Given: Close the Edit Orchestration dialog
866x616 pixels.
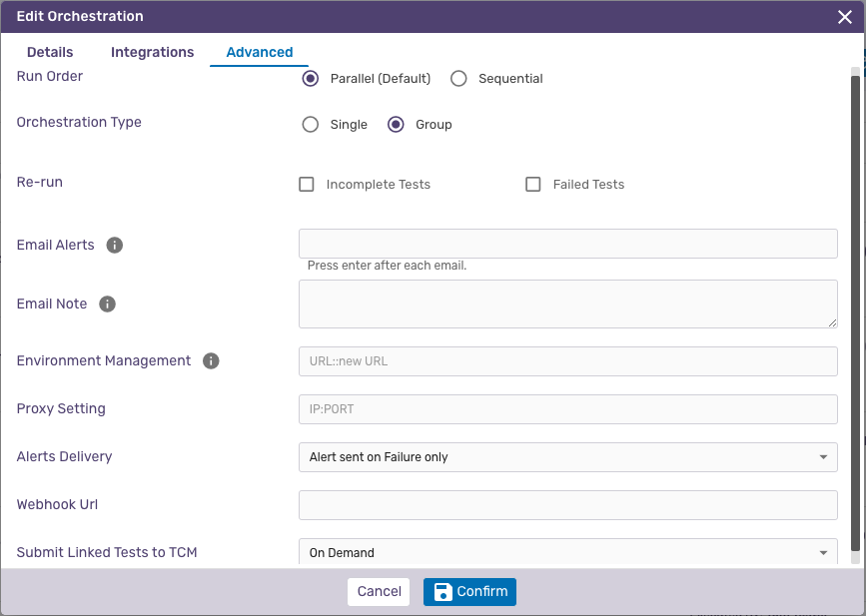Looking at the screenshot, I should tap(844, 17).
